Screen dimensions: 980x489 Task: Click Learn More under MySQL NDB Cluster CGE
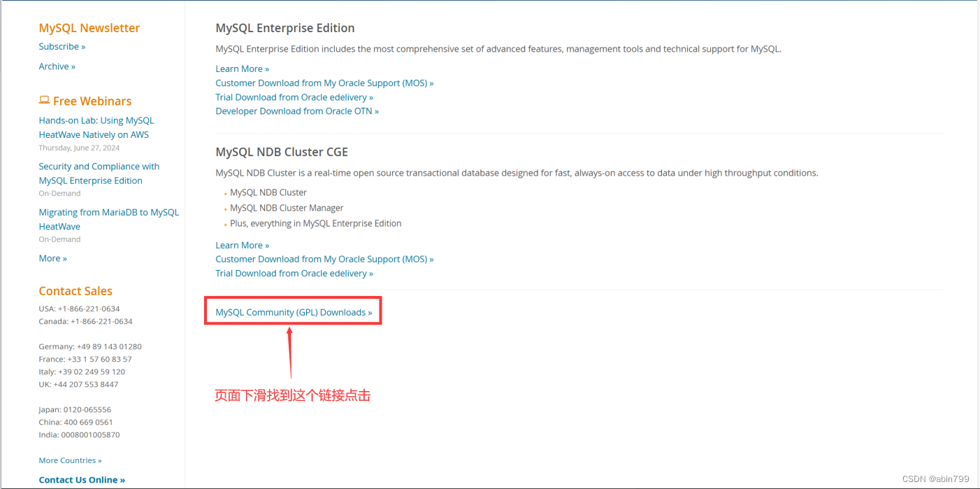point(242,245)
